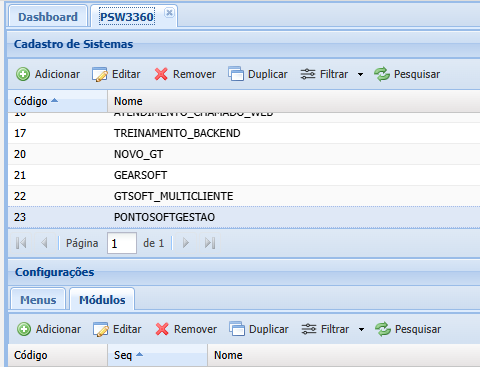Image resolution: width=480 pixels, height=367 pixels.
Task: Select row TREINAMENTO_BACKEND
Action: pyautogui.click(x=244, y=133)
